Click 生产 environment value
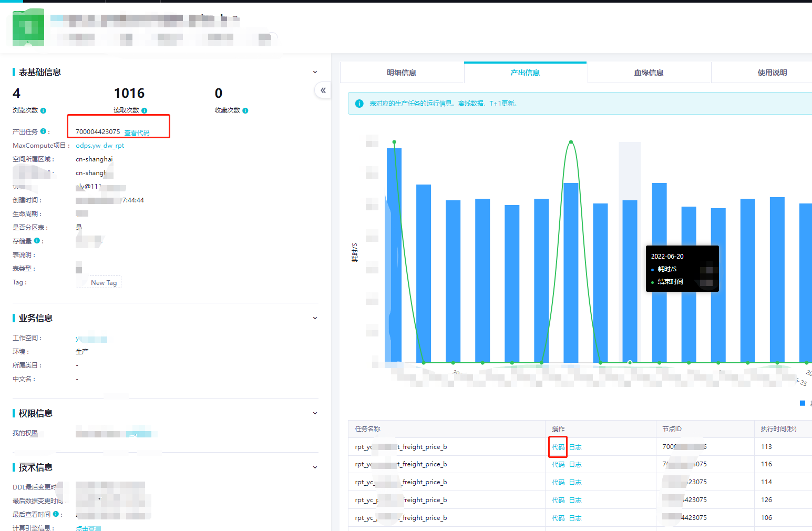812x531 pixels. [82, 351]
